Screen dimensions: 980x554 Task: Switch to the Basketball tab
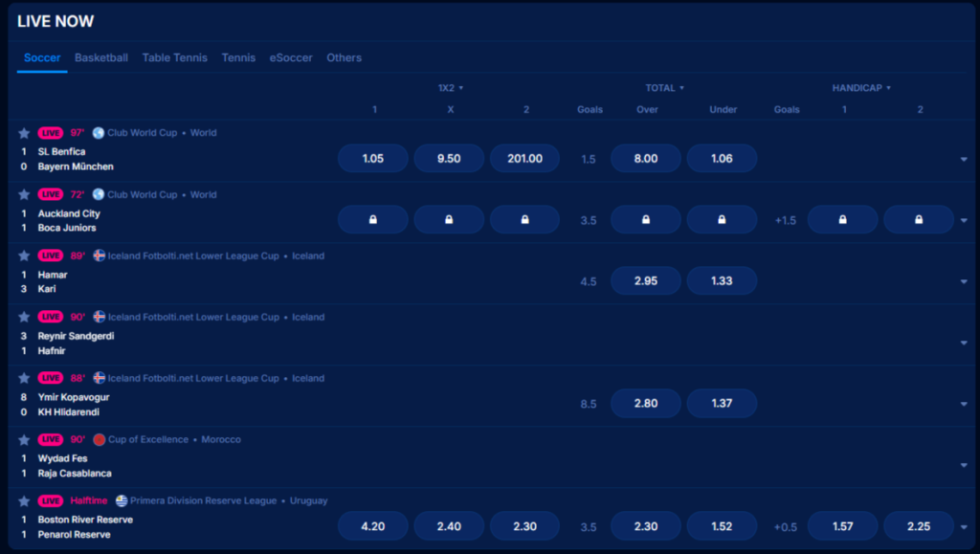[x=100, y=57]
